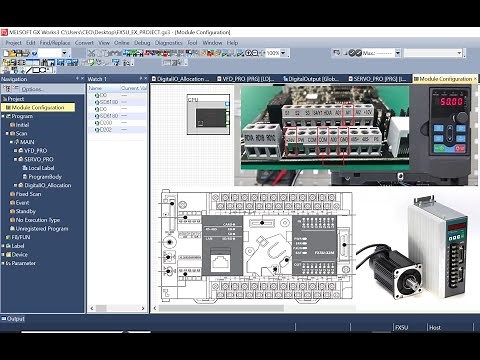Click the Options button in Navigation
The height and width of the screenshot is (360, 480).
(x=32, y=89)
